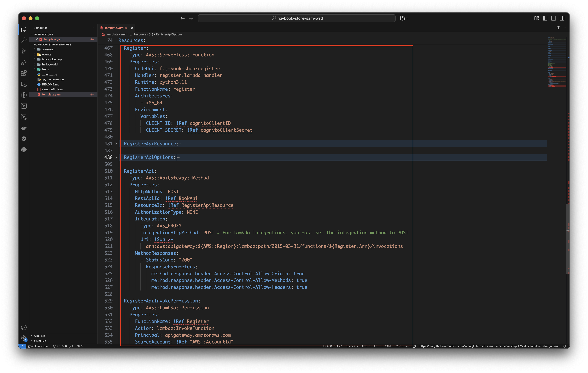The height and width of the screenshot is (373, 588).
Task: Expand the tests folder
Action: [34, 69]
